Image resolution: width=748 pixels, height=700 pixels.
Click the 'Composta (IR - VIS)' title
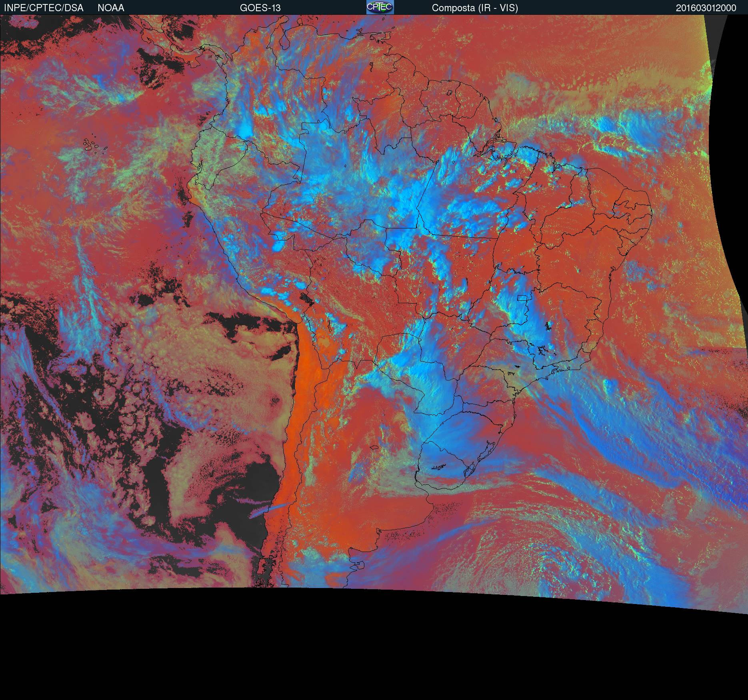[475, 8]
